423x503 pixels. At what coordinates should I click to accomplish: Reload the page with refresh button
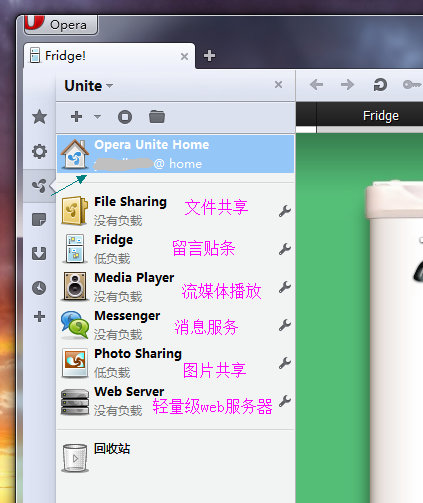click(x=380, y=85)
